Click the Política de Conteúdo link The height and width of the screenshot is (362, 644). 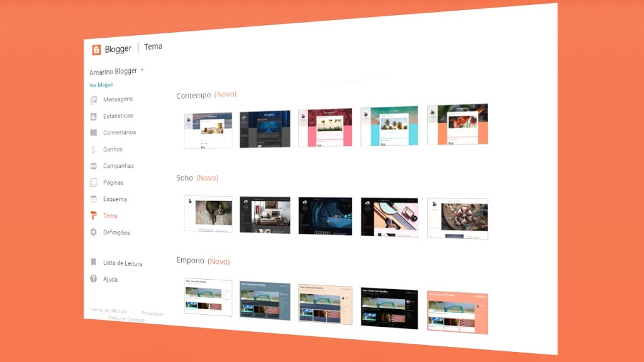(126, 319)
